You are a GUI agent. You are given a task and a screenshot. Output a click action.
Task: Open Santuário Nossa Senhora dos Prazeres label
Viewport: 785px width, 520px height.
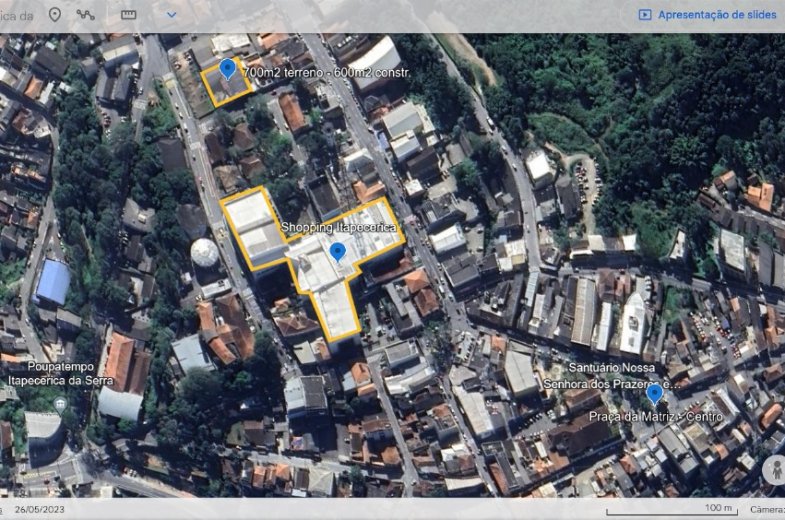pos(625,376)
